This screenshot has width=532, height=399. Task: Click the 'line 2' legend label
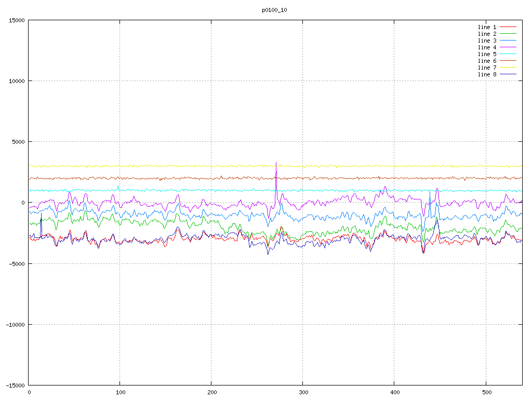487,34
